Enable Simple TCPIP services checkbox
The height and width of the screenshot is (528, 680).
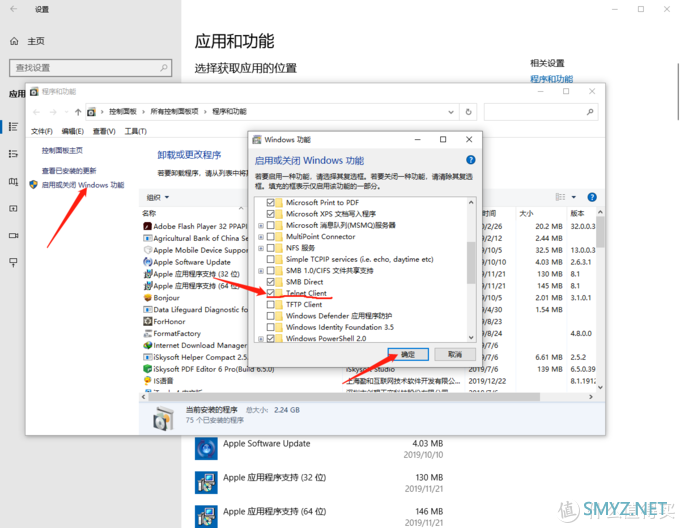[x=271, y=259]
